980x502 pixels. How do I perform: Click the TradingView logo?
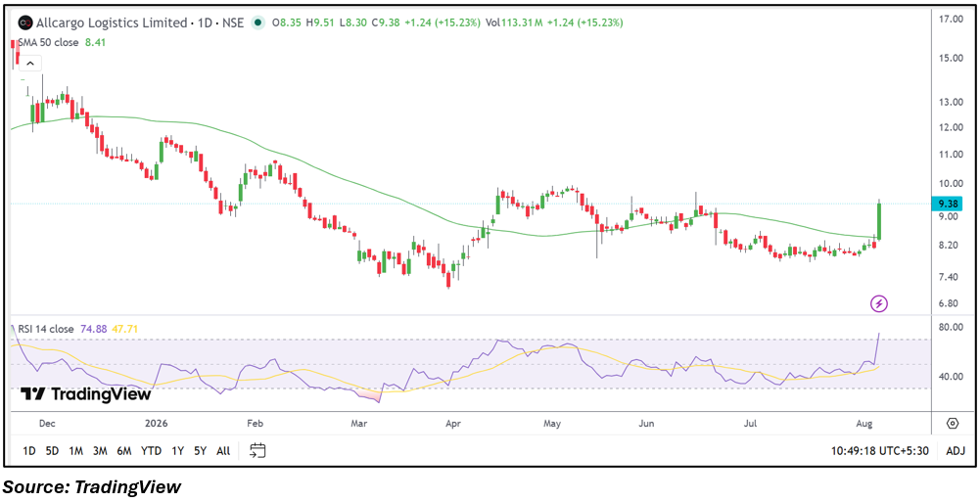[x=85, y=394]
